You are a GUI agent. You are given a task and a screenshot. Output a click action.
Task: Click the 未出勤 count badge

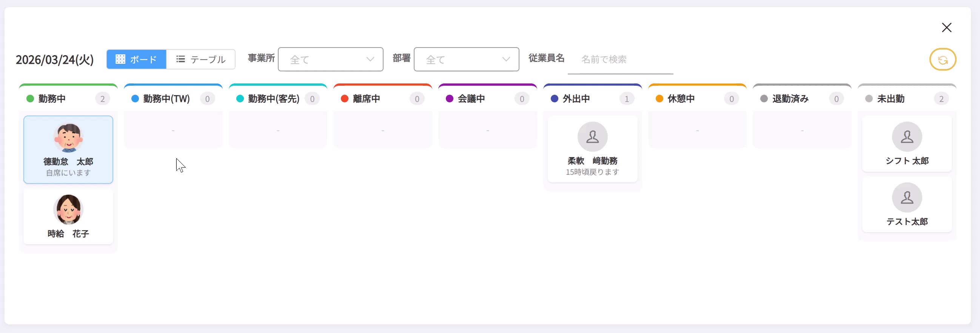click(941, 99)
